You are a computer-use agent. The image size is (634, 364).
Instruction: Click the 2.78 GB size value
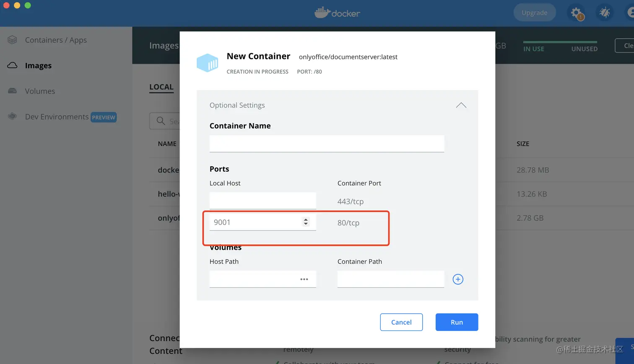tap(530, 218)
